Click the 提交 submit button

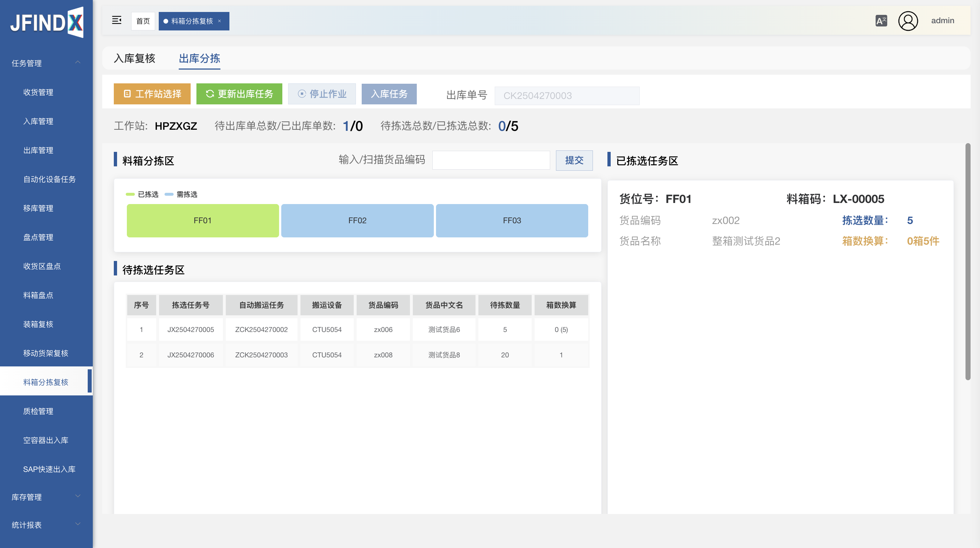(x=574, y=160)
